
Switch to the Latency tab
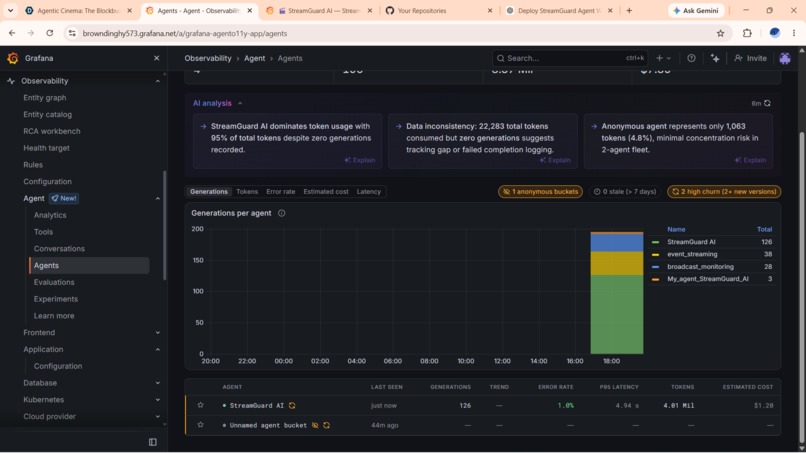[369, 192]
